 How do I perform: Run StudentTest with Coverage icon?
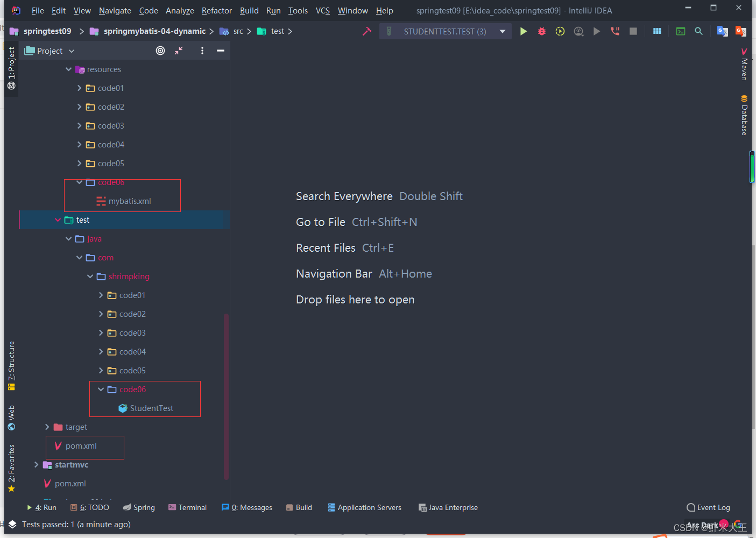[x=560, y=31]
